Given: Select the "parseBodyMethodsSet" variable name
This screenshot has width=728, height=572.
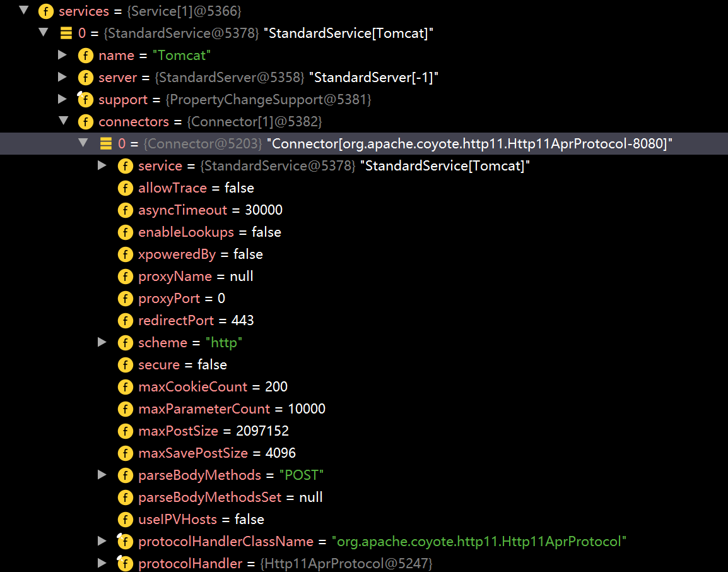Looking at the screenshot, I should (210, 498).
